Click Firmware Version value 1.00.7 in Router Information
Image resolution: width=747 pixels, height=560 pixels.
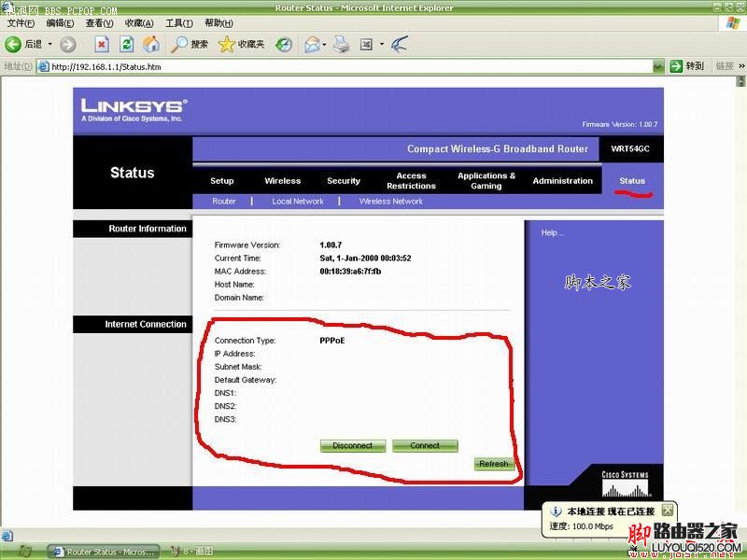[x=331, y=245]
